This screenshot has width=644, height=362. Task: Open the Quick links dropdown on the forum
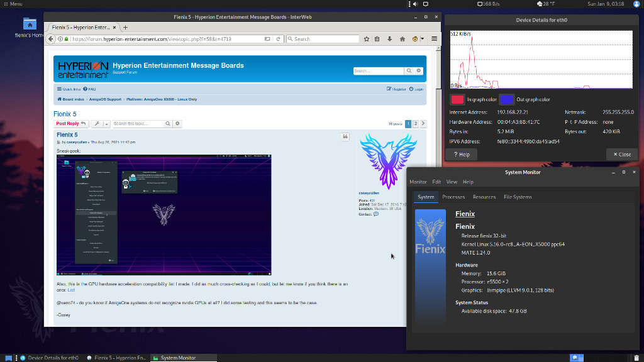click(x=69, y=89)
